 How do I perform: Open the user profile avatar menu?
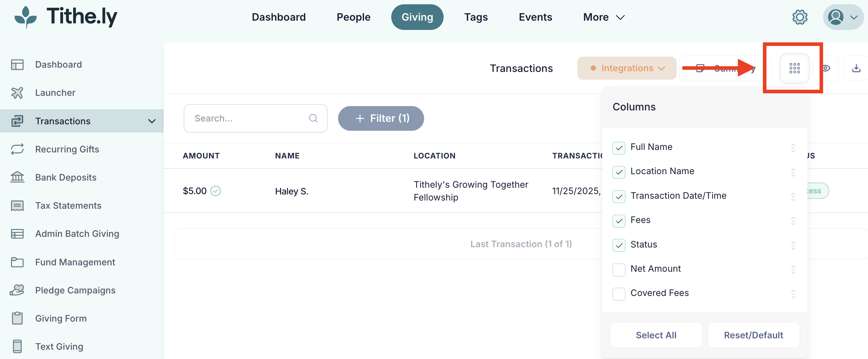pos(843,17)
